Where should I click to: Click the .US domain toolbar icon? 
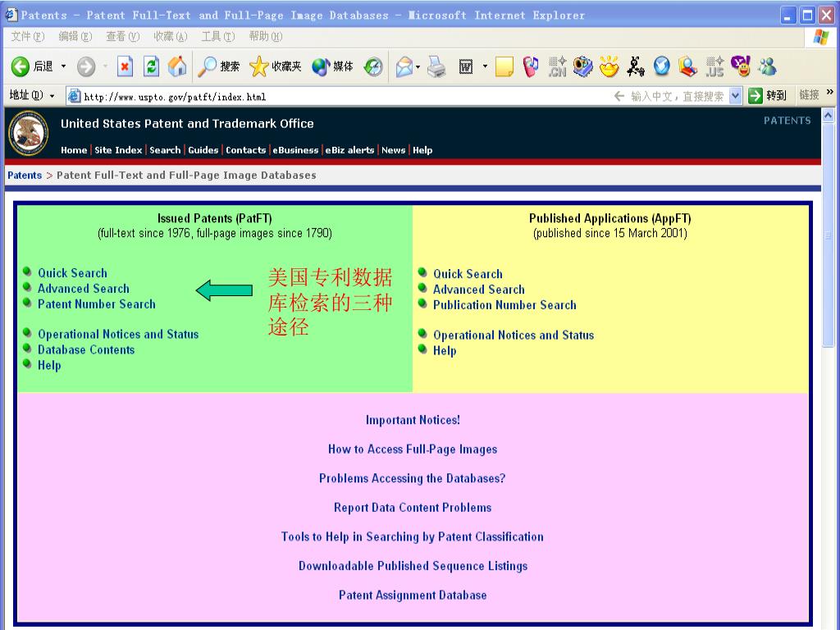point(714,66)
